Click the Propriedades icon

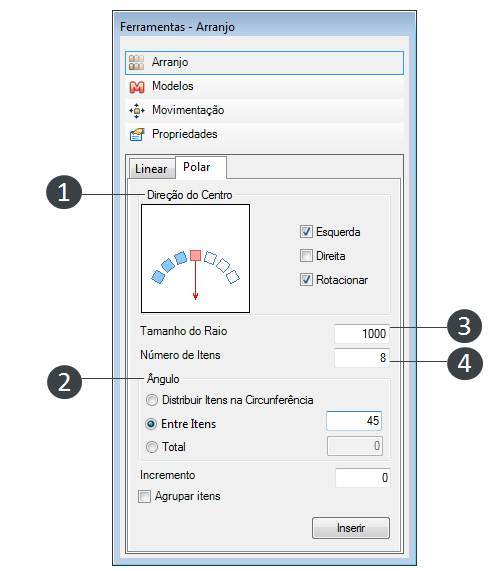point(137,134)
